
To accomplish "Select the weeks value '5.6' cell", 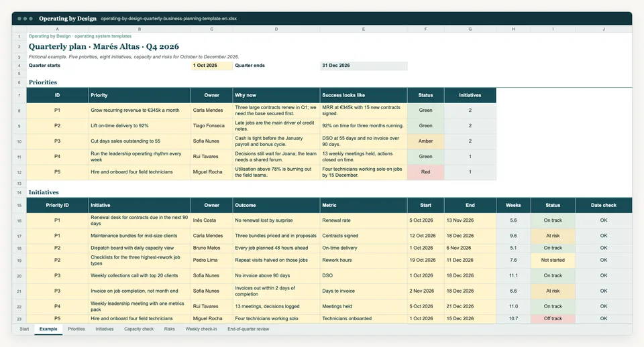I will tap(513, 220).
